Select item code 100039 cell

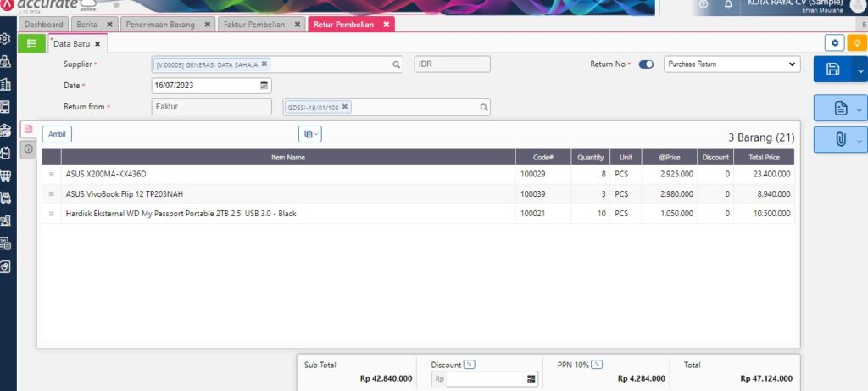(x=543, y=194)
